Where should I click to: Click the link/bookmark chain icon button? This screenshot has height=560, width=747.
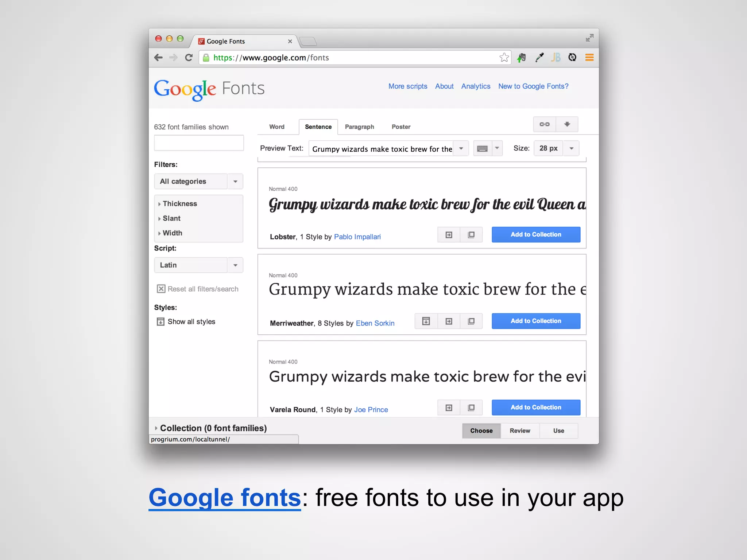coord(545,124)
